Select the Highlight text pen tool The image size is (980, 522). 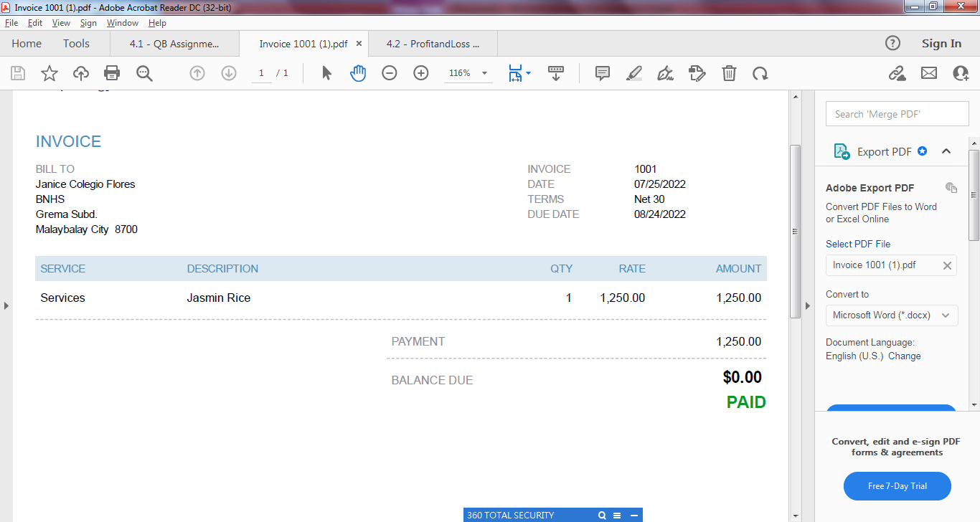tap(634, 73)
